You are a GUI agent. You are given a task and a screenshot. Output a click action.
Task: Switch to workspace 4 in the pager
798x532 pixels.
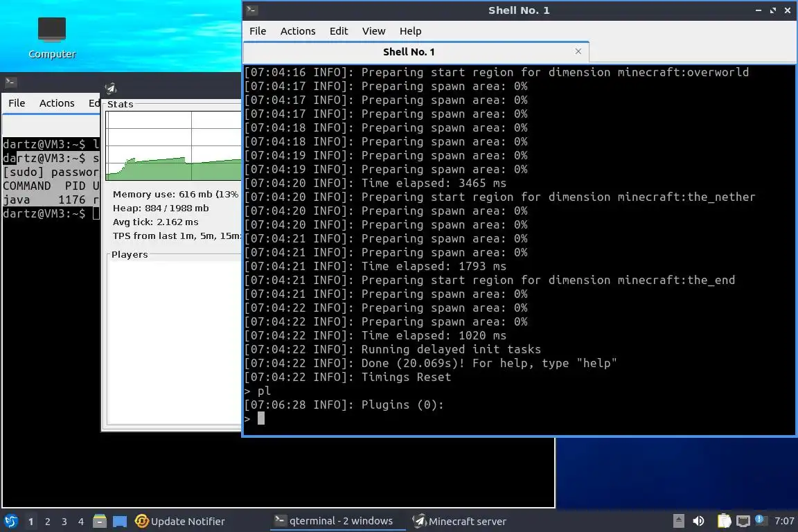coord(81,522)
